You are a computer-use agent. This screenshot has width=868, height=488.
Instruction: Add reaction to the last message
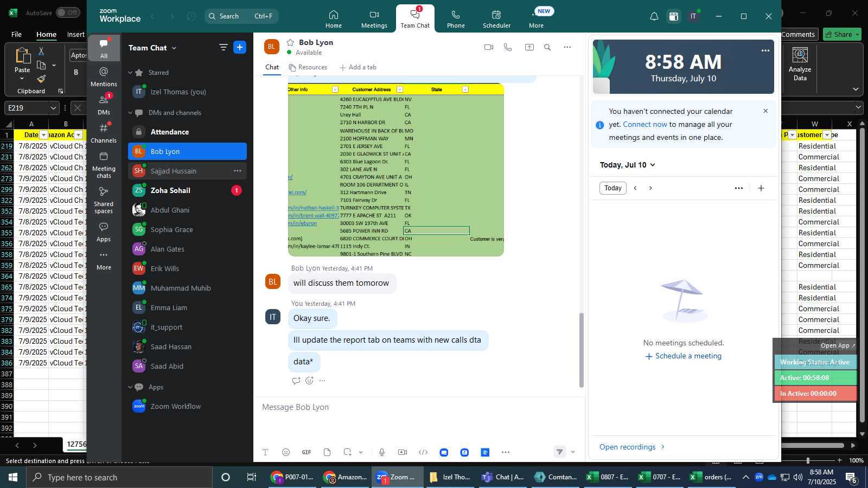pyautogui.click(x=309, y=381)
